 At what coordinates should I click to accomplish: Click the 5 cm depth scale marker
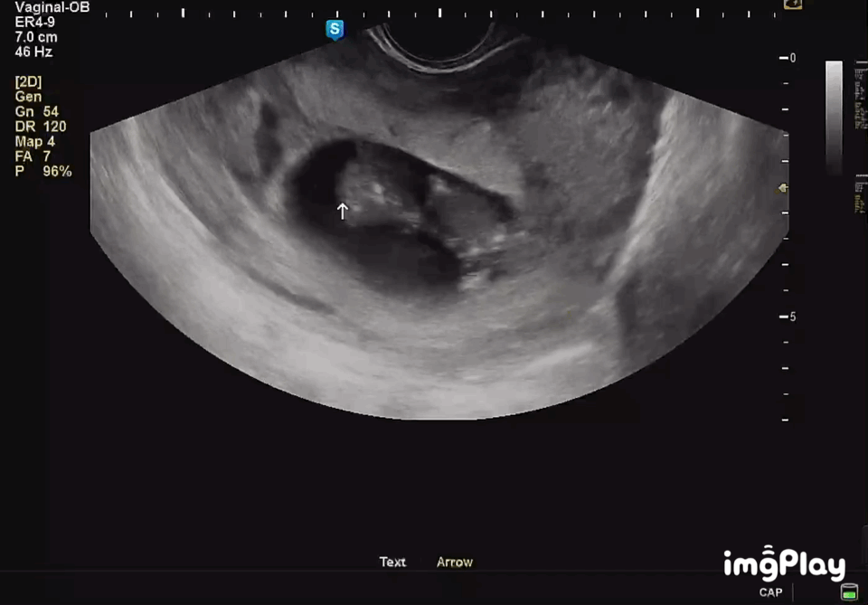[x=788, y=317]
